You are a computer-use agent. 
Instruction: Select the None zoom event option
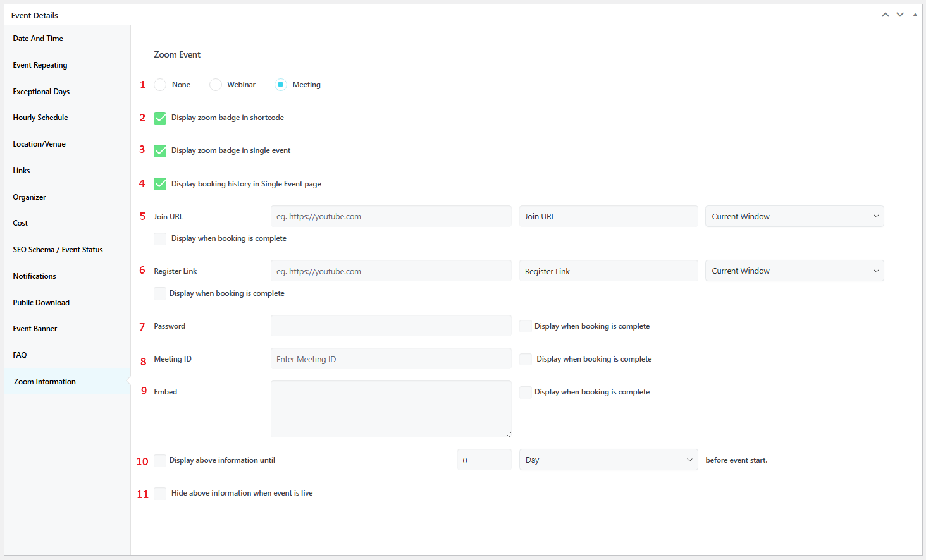point(160,85)
